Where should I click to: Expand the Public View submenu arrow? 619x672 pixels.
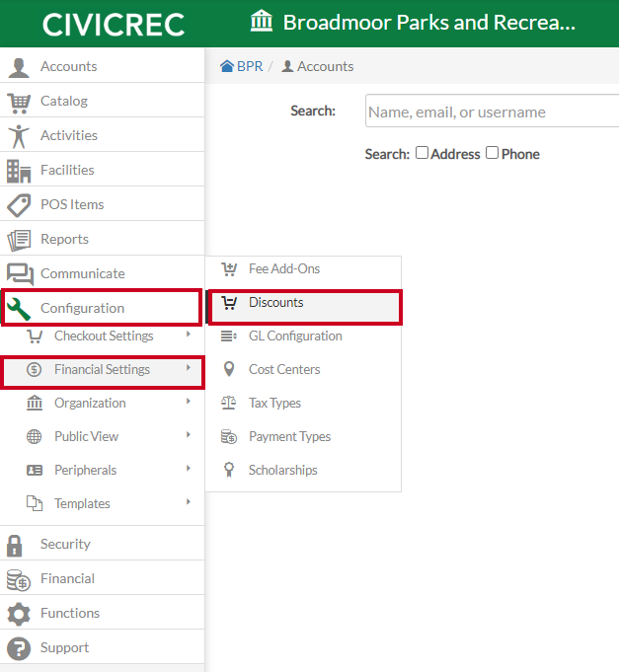pos(189,434)
